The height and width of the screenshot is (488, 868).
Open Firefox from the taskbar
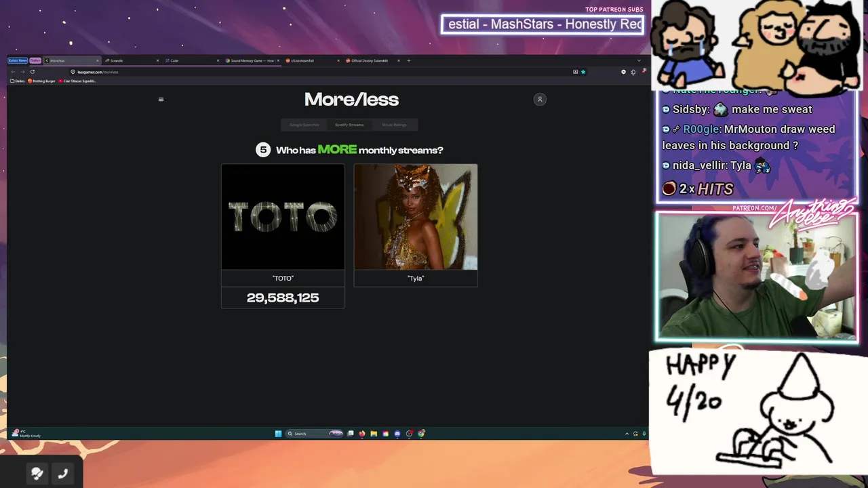[x=362, y=434]
